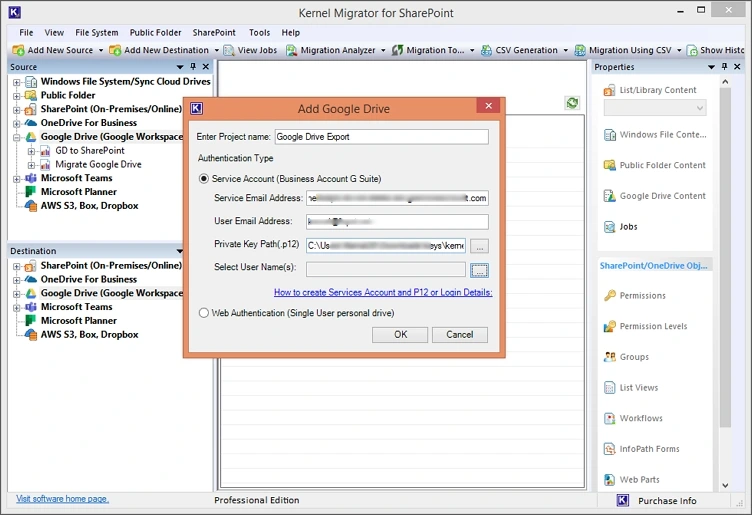Pin the Properties panel

point(724,67)
